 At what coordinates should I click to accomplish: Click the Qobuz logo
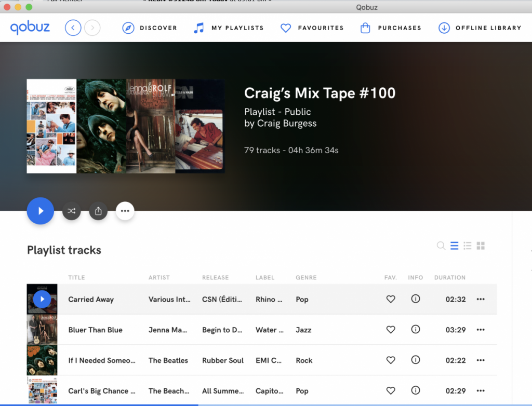click(30, 28)
